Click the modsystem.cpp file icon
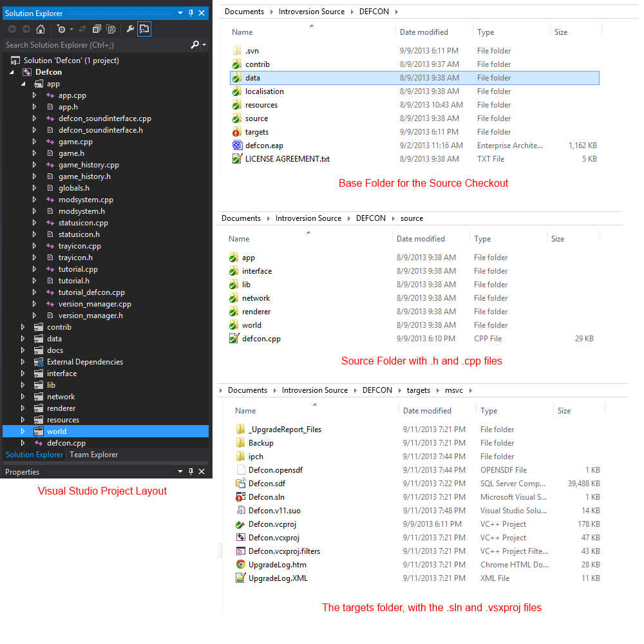This screenshot has height=644, width=644. click(x=50, y=200)
